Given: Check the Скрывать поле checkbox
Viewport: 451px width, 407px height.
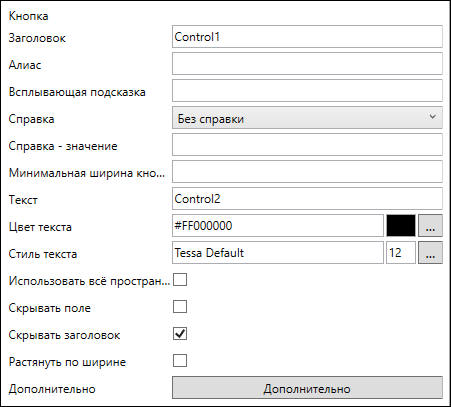Looking at the screenshot, I should (x=180, y=307).
